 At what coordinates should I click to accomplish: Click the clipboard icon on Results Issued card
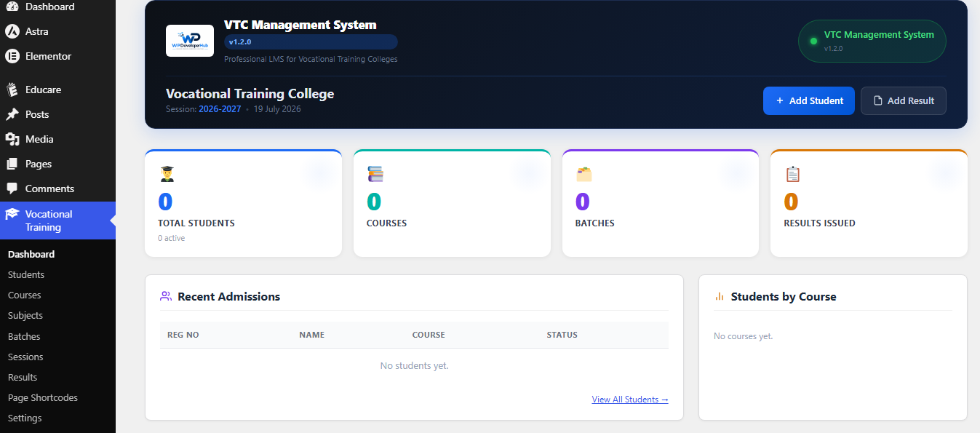792,174
